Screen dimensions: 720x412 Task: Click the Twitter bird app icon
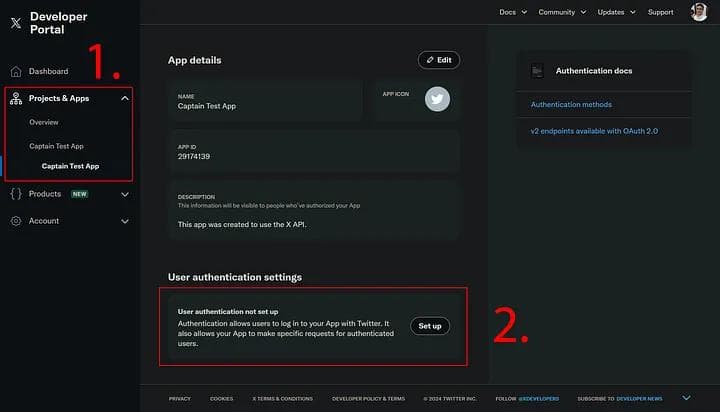(x=437, y=99)
